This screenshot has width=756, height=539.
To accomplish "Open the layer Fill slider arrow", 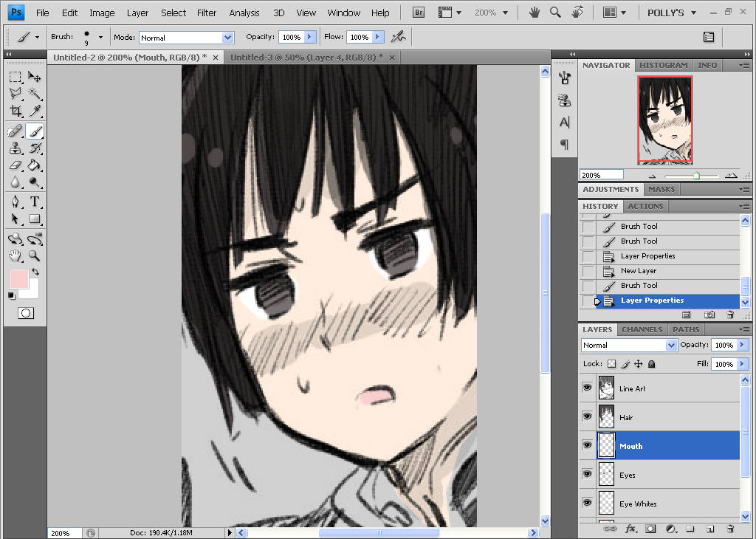I will click(743, 364).
